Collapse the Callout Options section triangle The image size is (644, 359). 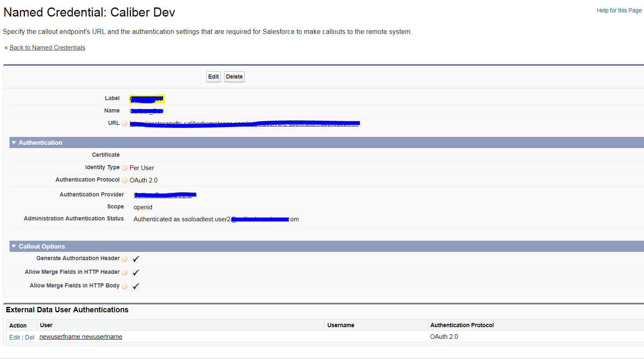[14, 247]
